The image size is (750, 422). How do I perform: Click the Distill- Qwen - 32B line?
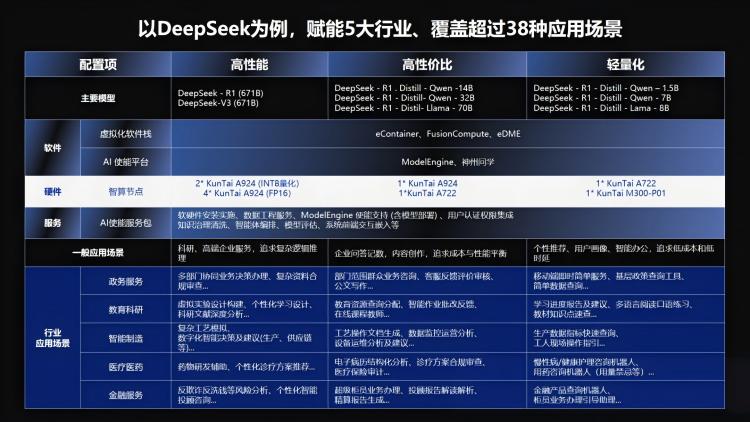405,98
